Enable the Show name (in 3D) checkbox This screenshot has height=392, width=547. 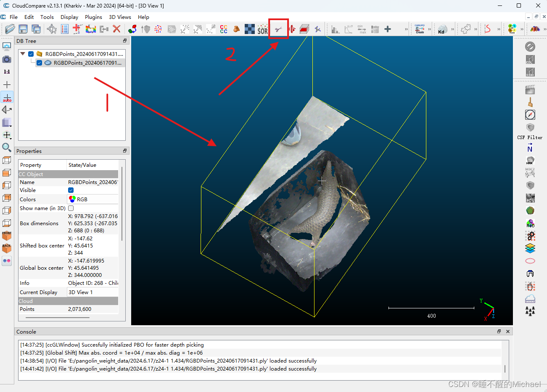pos(71,208)
